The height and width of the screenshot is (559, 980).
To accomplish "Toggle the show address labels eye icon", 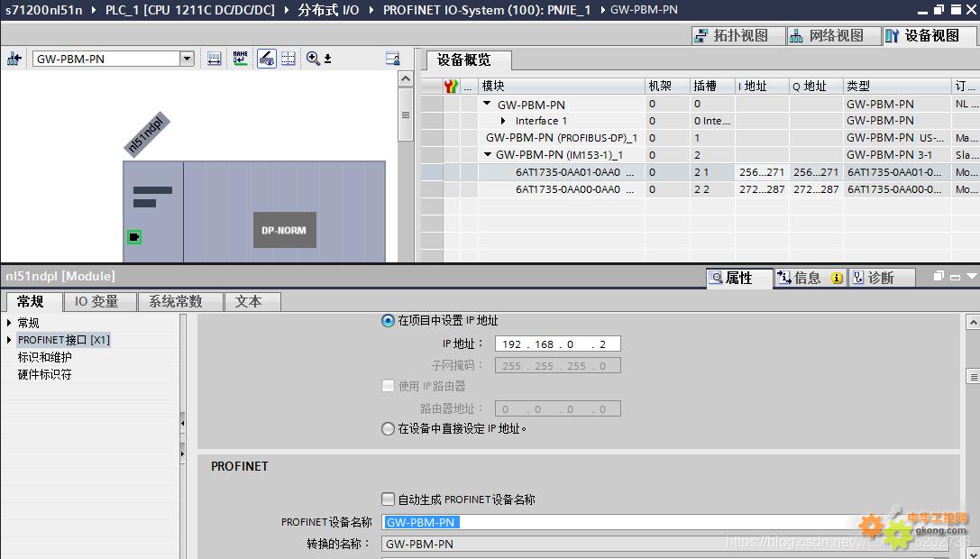I will pos(266,59).
